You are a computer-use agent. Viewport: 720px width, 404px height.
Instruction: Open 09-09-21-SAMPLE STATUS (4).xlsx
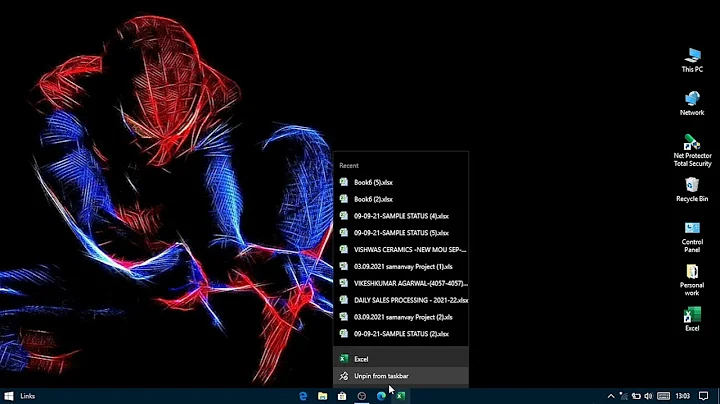tap(400, 216)
